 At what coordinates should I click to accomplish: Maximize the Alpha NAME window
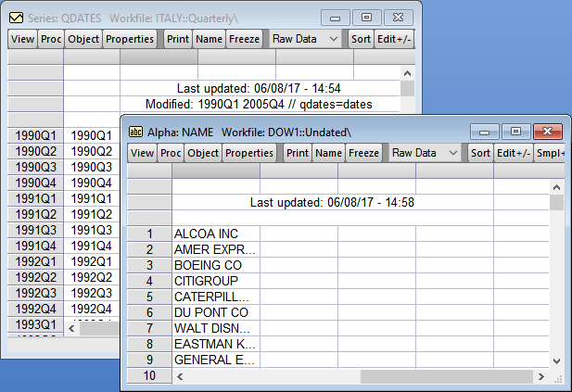pyautogui.click(x=516, y=132)
